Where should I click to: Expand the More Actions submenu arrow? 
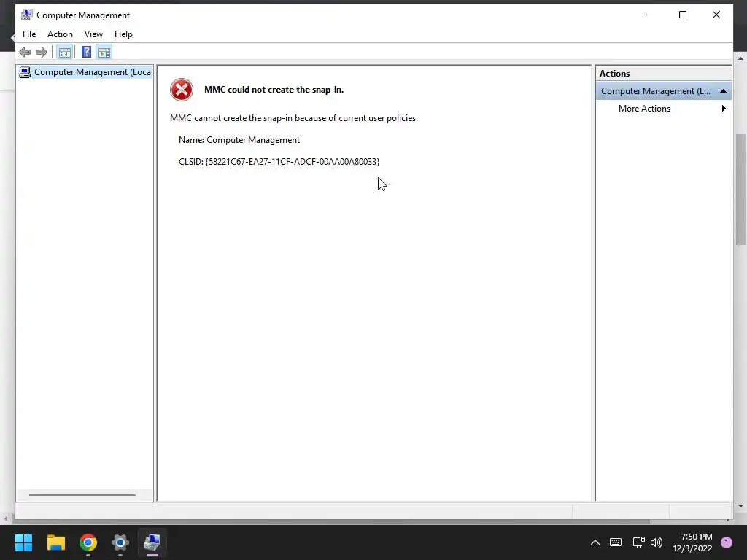724,109
